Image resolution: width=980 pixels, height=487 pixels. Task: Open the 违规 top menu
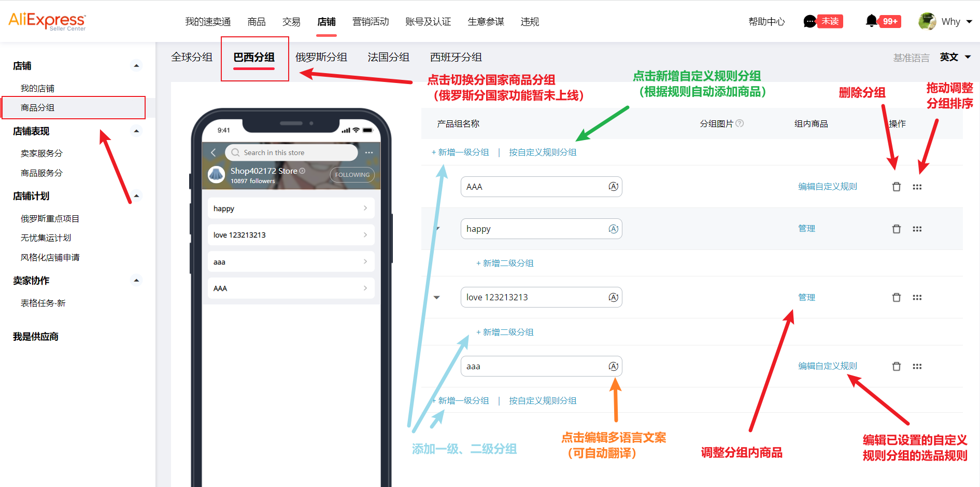pos(530,22)
